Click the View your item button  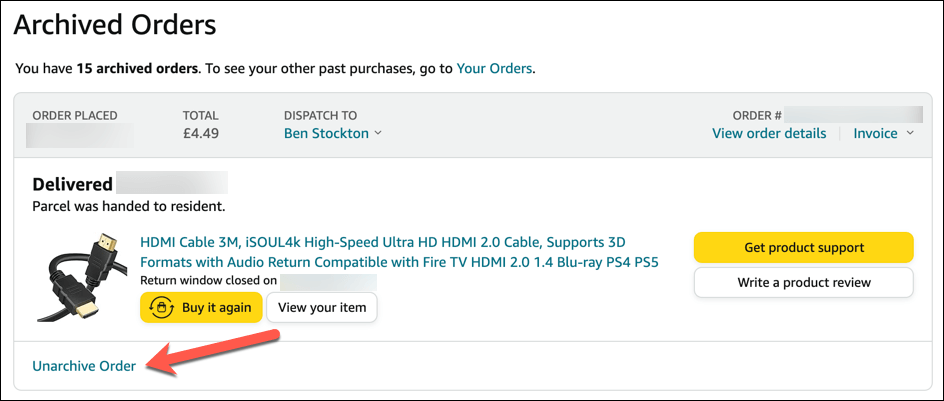click(321, 308)
